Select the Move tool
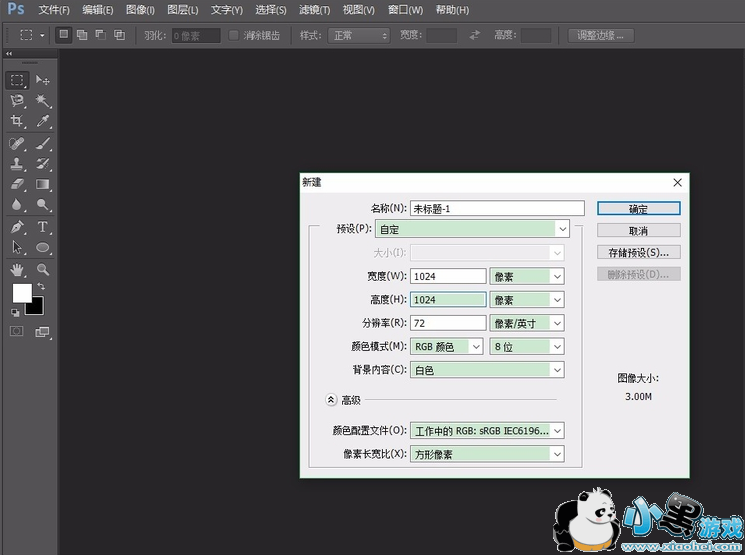This screenshot has width=745, height=555. [43, 80]
